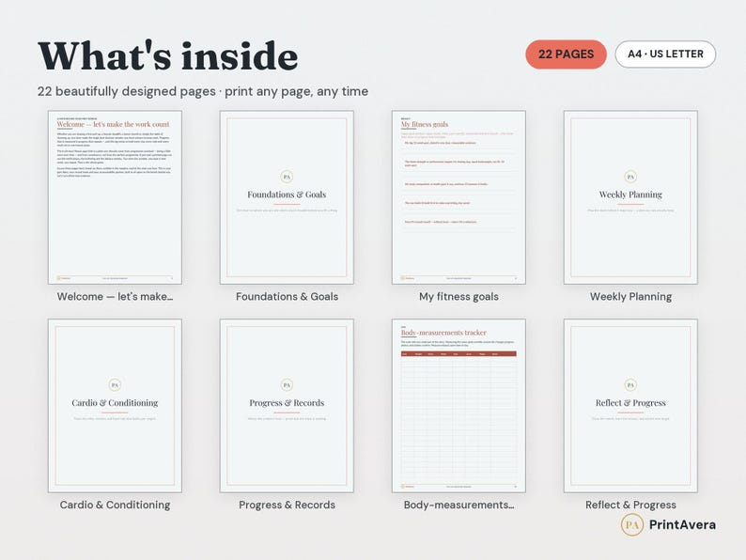Click the Welcome — let's make caption

(115, 296)
